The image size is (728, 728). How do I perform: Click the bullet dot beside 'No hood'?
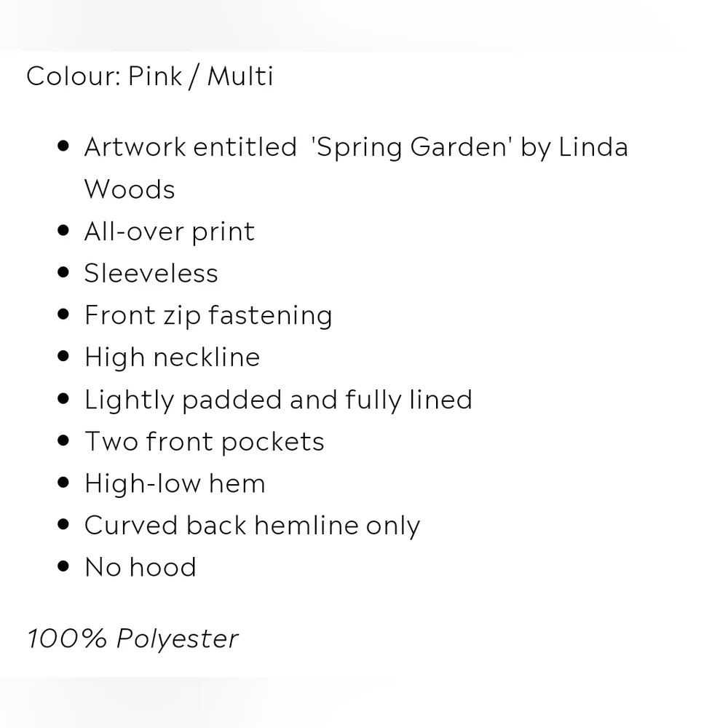pyautogui.click(x=63, y=566)
